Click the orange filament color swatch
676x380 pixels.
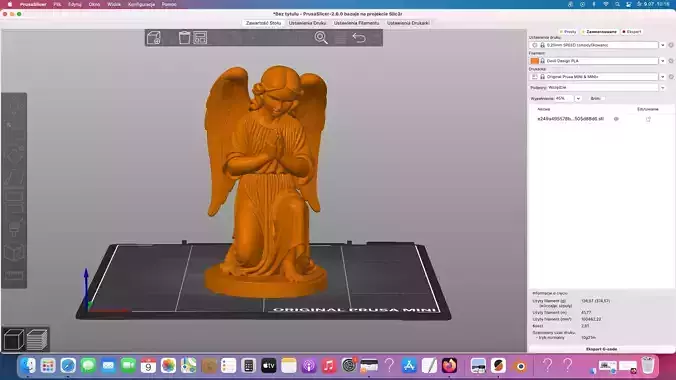coord(535,61)
